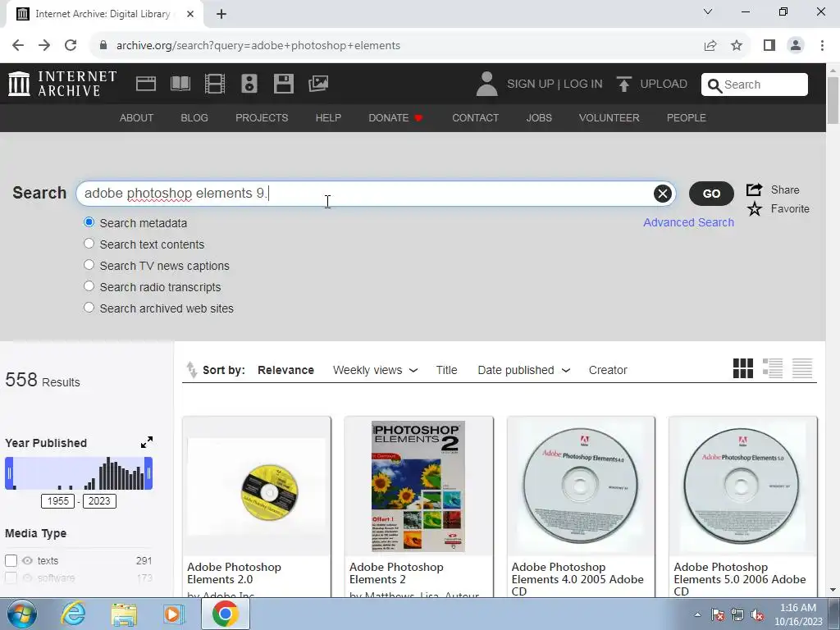Open the VOLUNTEER menu item
Image resolution: width=840 pixels, height=630 pixels.
click(609, 118)
